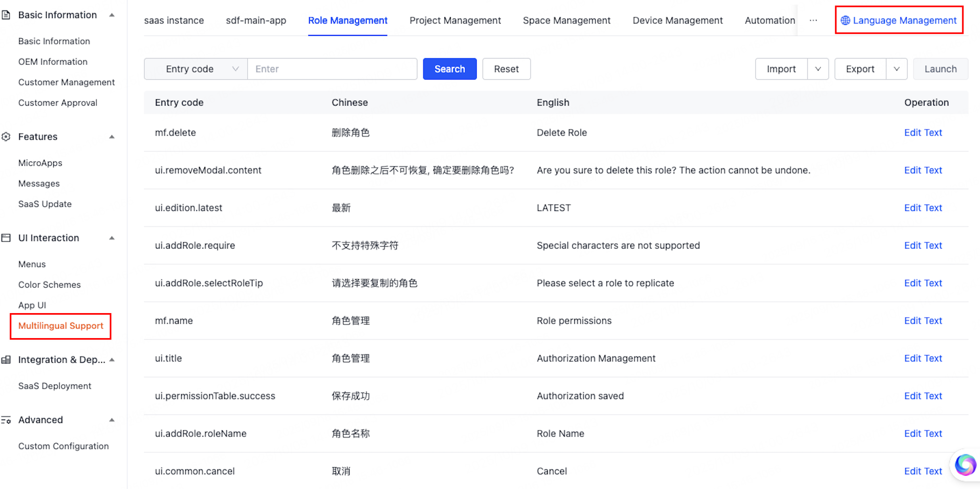Click the globe icon for Language Management
Screen dimensions: 980x489
click(845, 20)
